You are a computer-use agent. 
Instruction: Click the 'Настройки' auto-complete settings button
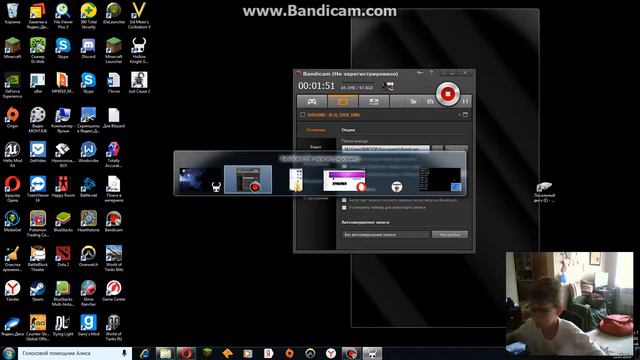point(450,235)
